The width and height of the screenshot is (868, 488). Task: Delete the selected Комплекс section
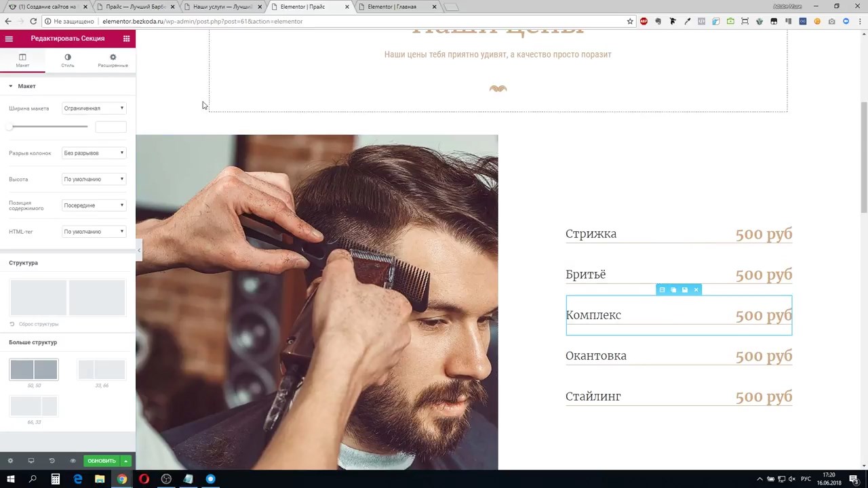pyautogui.click(x=696, y=290)
